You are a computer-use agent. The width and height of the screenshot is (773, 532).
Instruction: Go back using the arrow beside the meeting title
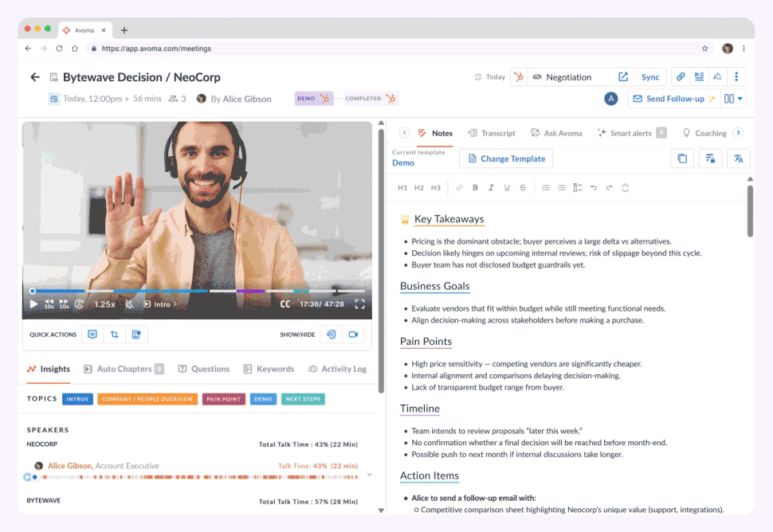point(34,76)
